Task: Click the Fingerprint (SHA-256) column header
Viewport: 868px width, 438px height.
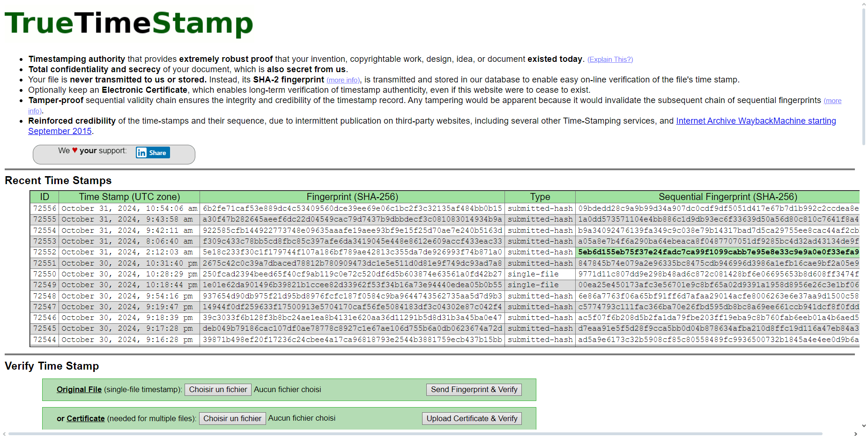Action: coord(352,197)
